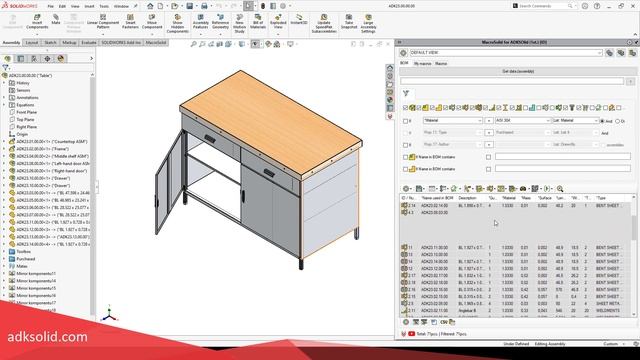Start a New Motion Study
The height and width of the screenshot is (360, 640).
240,23
